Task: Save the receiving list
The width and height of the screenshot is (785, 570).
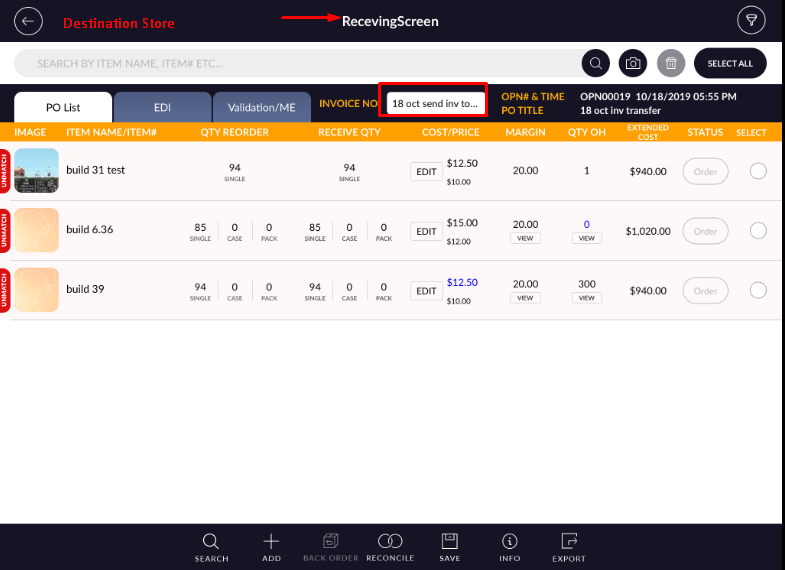Action: pyautogui.click(x=450, y=546)
